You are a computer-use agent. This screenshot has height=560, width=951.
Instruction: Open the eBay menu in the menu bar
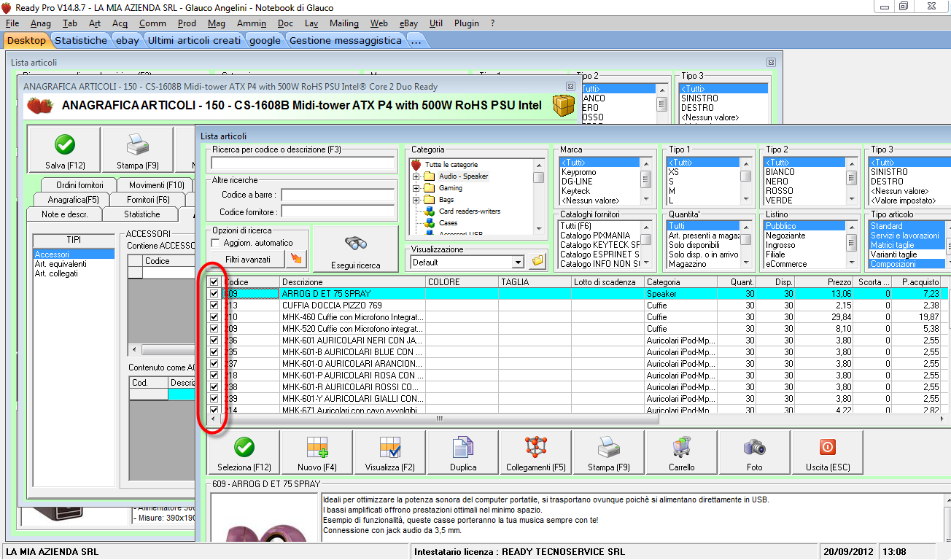coord(408,23)
